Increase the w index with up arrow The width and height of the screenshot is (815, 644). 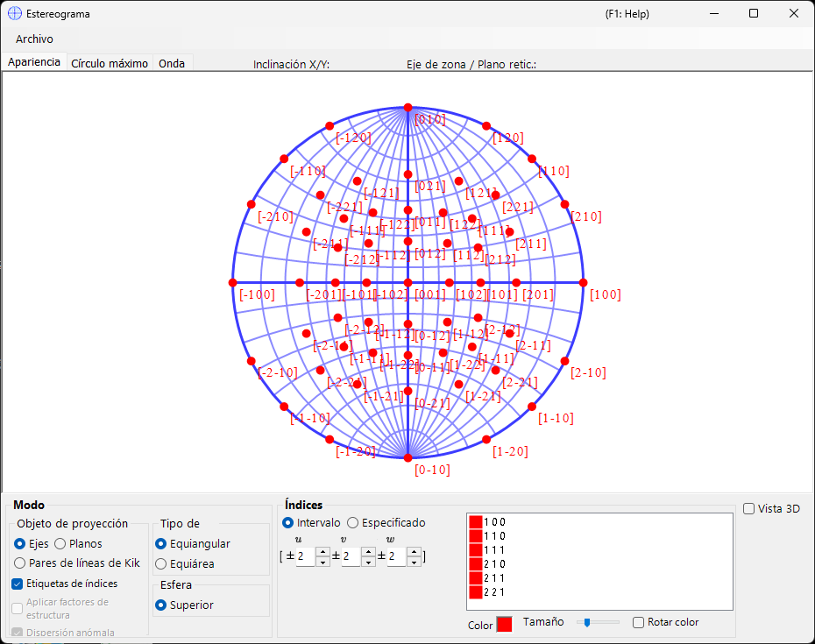tap(415, 552)
